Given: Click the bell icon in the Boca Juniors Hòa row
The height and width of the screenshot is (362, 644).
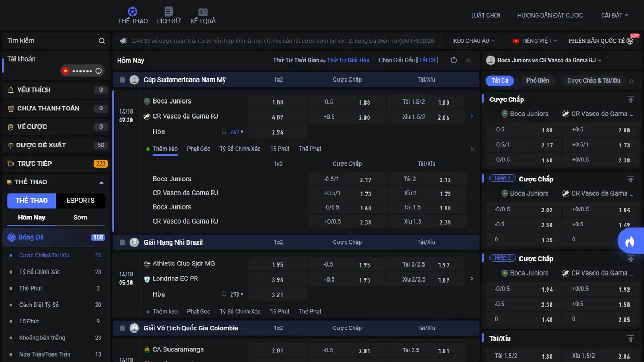Looking at the screenshot, I should pos(224,131).
